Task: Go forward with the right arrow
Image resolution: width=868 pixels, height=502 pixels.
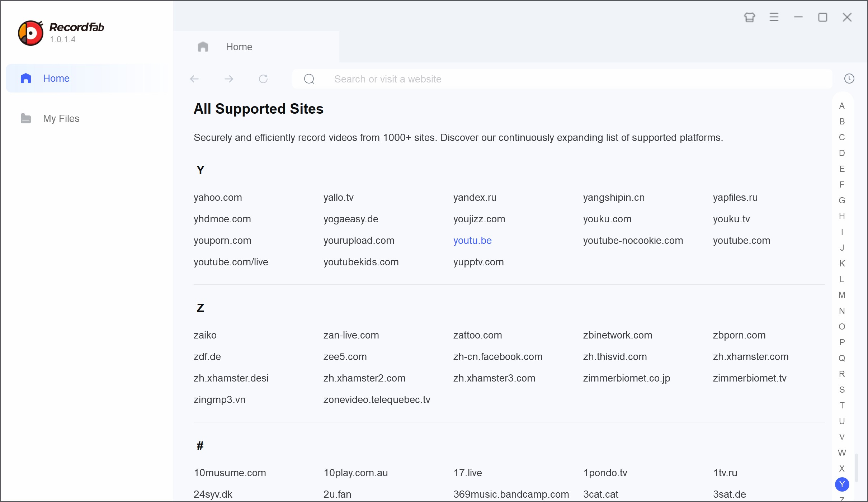Action: tap(229, 79)
